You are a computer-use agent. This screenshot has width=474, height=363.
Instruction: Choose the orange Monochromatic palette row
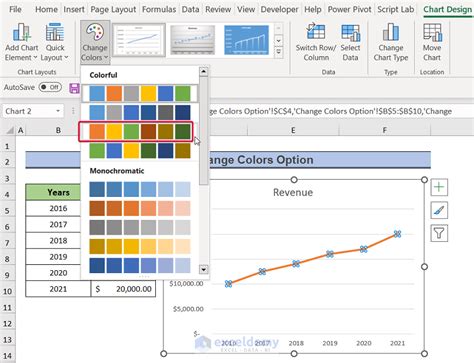tap(140, 208)
